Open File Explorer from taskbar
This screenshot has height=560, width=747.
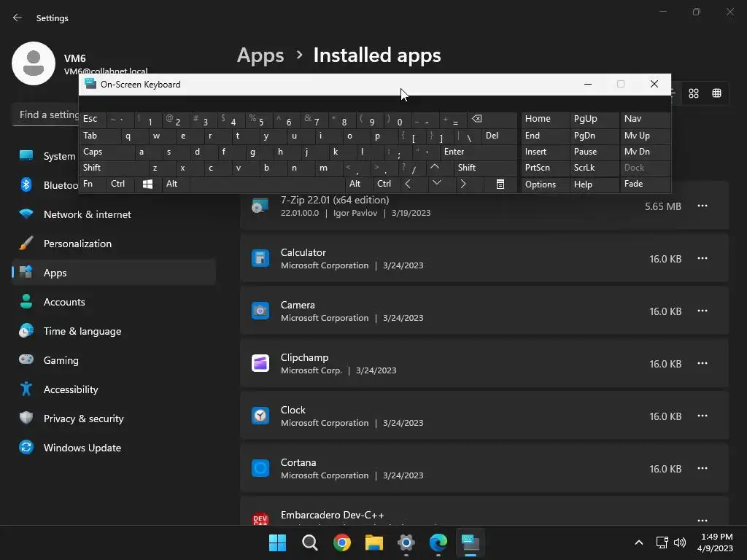[374, 542]
